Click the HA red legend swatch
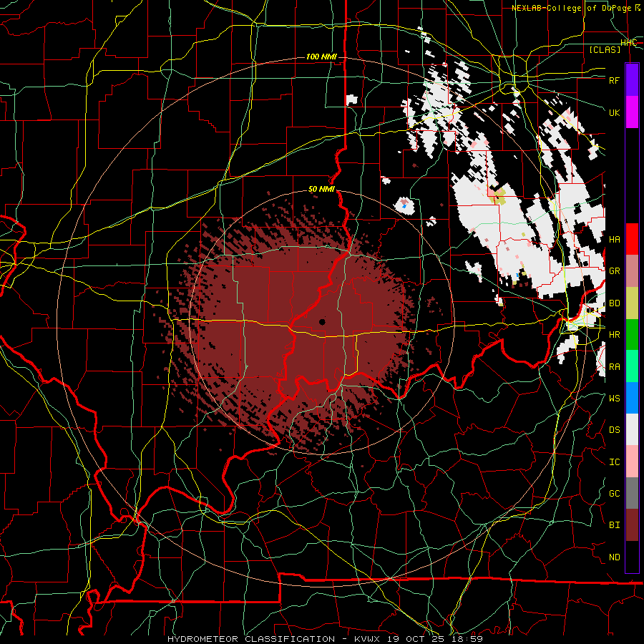This screenshot has height=644, width=644. coord(632,239)
